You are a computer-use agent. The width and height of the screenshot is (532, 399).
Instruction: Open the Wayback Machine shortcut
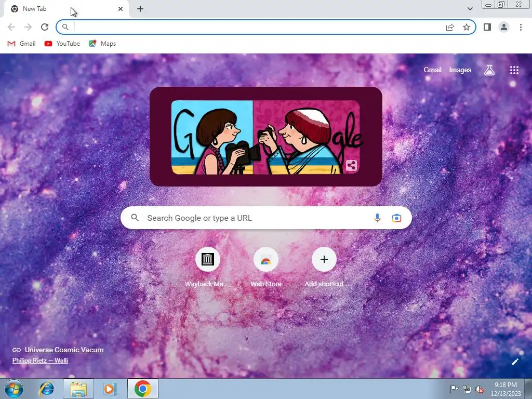coord(208,268)
